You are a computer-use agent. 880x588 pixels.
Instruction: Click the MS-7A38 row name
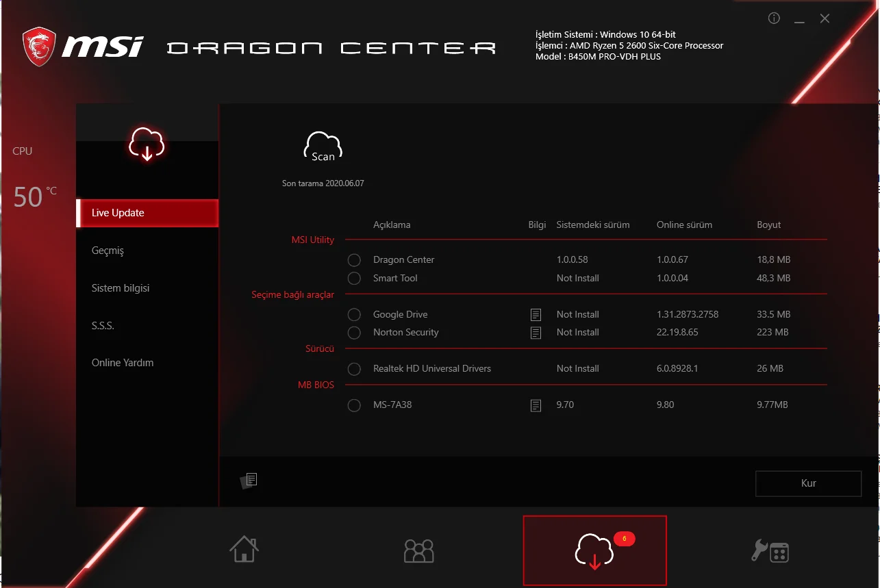click(x=392, y=405)
